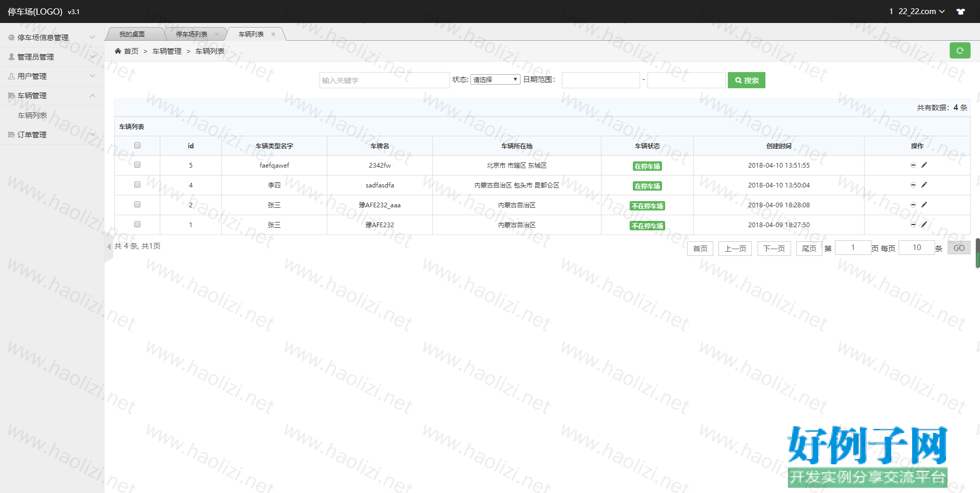Check the checkbox for row id 5

(x=137, y=165)
